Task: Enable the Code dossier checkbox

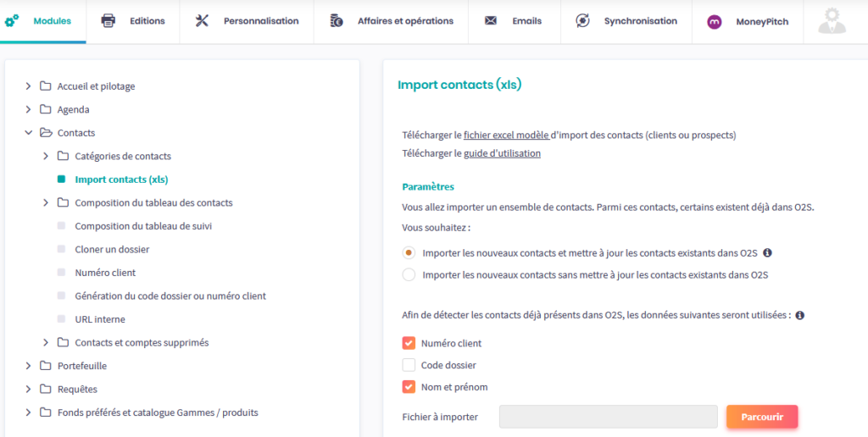Action: point(409,365)
